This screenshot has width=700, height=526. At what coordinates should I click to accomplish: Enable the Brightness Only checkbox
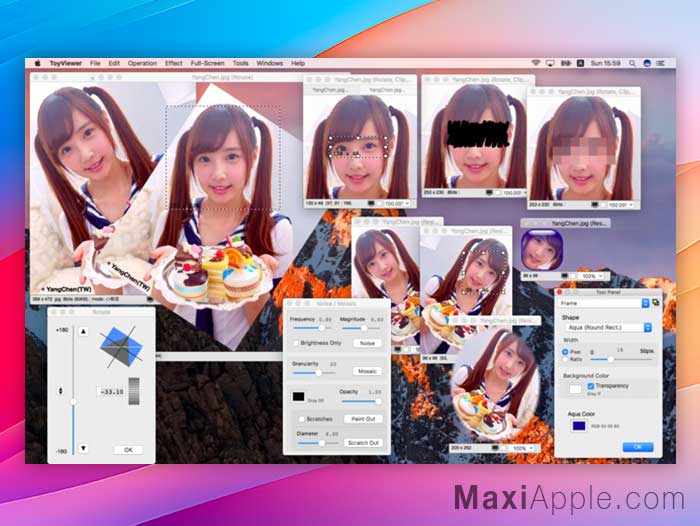pos(296,343)
